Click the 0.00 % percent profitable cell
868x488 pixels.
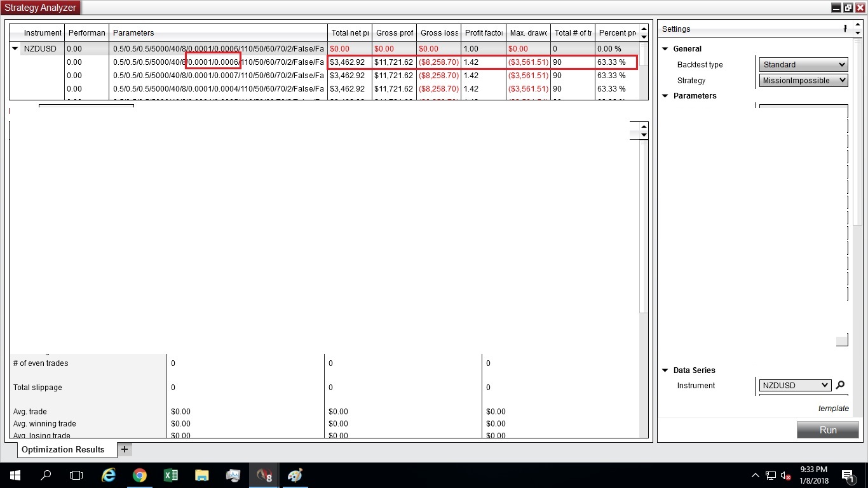[617, 48]
